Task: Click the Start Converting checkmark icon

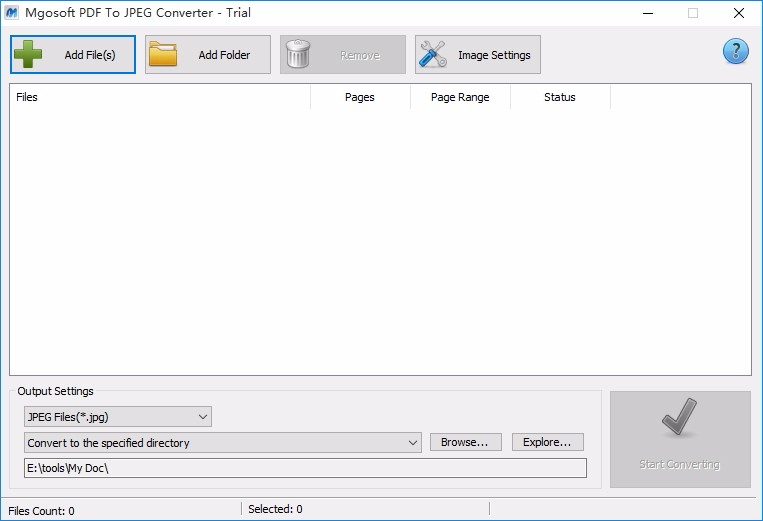Action: click(679, 416)
